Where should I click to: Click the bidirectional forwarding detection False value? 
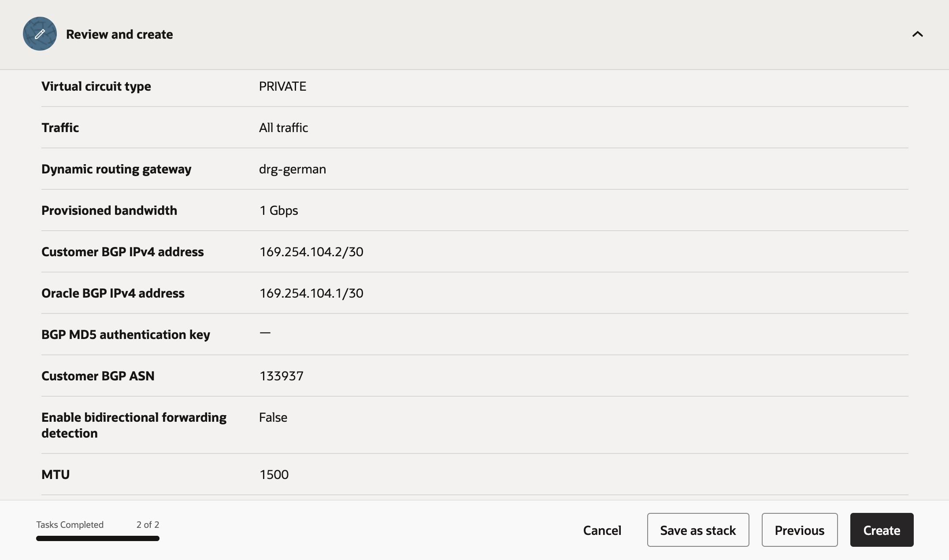click(273, 417)
